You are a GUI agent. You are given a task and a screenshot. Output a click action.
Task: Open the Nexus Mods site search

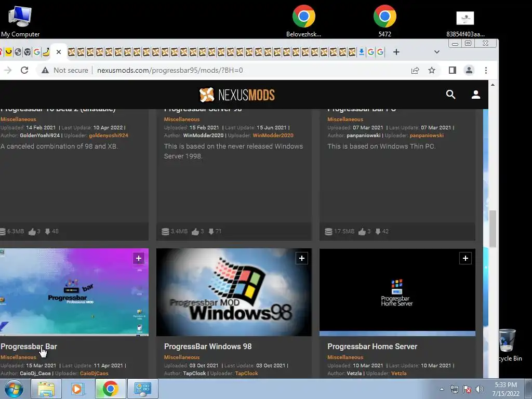pyautogui.click(x=450, y=95)
